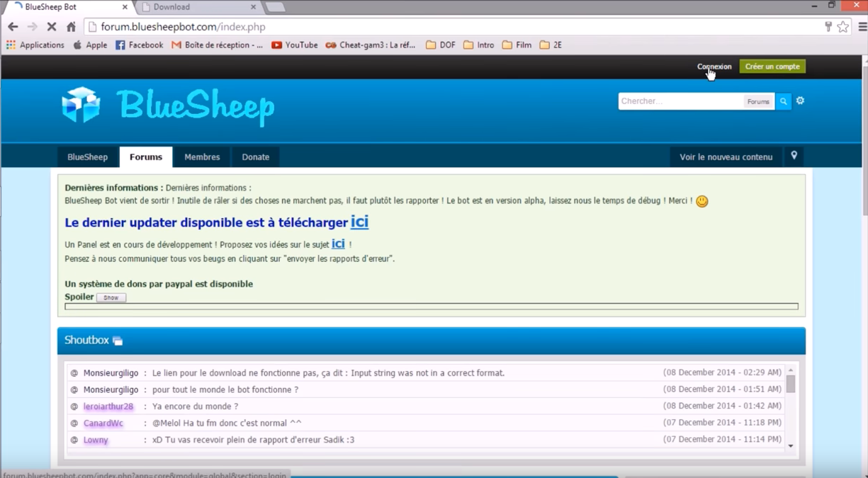Click the Shoutbox panel title
Image resolution: width=868 pixels, height=478 pixels.
86,340
